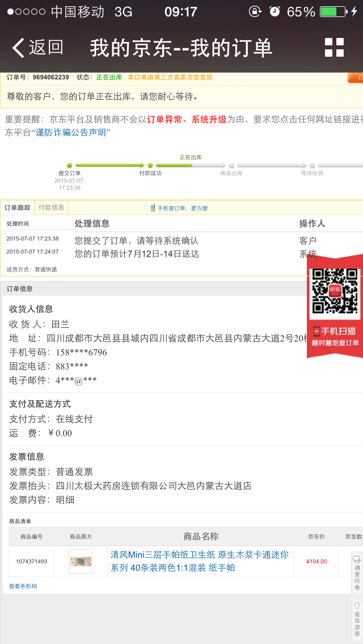Tap the 正在出库 status text
The height and width of the screenshot is (644, 363).
tap(109, 77)
